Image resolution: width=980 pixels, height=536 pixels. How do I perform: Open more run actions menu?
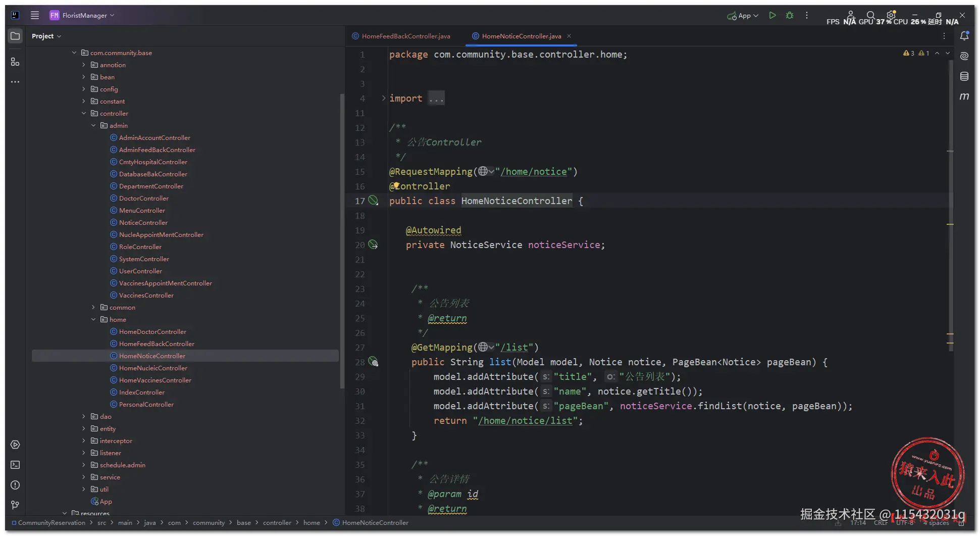[x=807, y=15]
